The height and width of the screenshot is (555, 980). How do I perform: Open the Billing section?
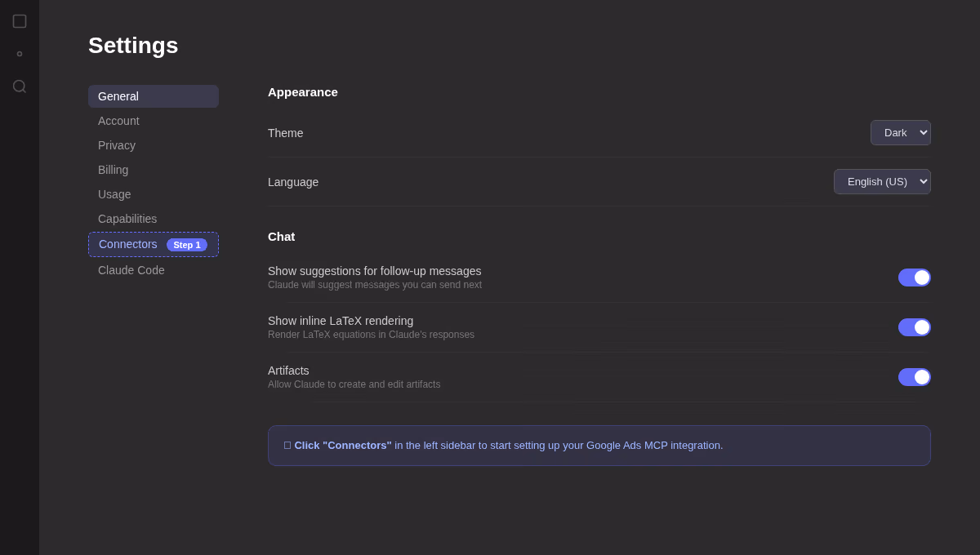pyautogui.click(x=154, y=170)
